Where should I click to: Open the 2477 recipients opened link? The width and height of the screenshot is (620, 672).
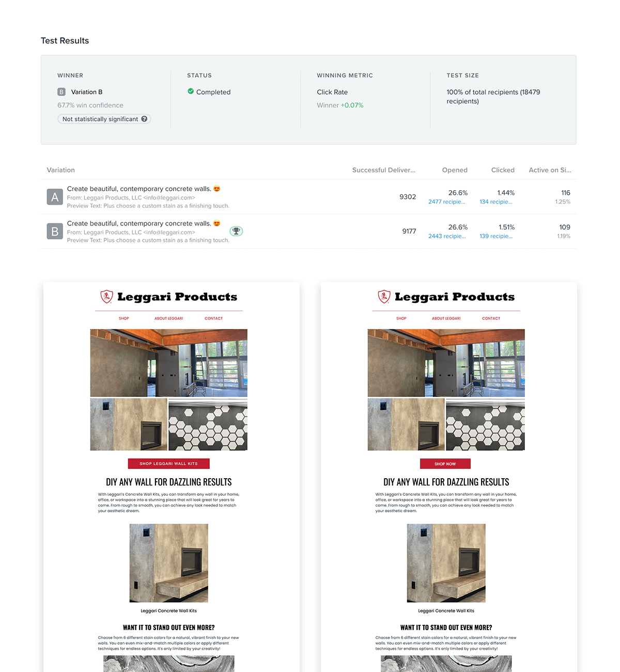pos(447,202)
